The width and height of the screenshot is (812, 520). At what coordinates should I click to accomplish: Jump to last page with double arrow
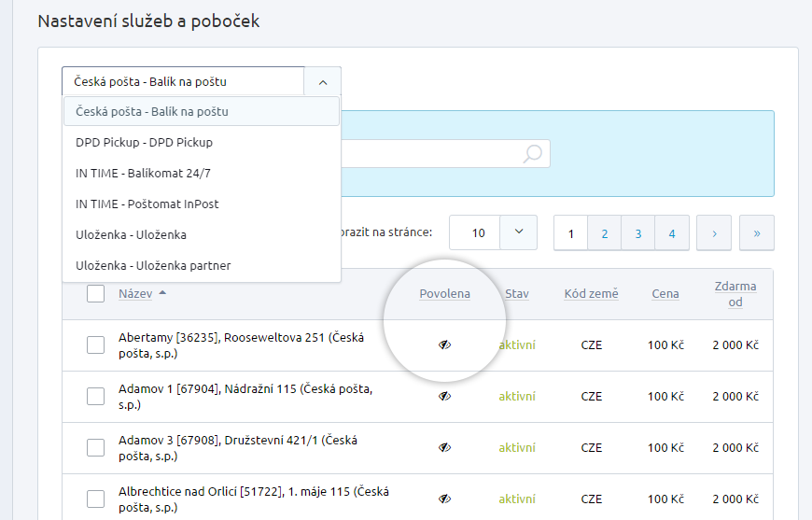coord(757,233)
